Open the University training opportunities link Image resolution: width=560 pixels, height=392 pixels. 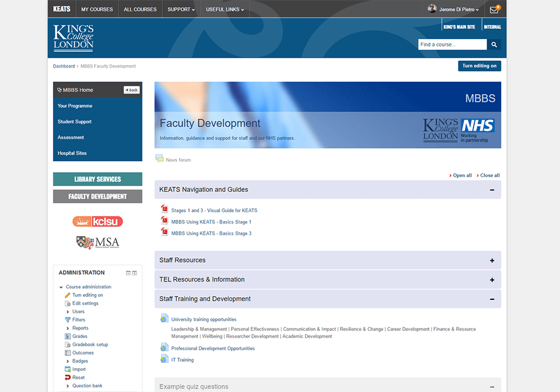pyautogui.click(x=204, y=320)
